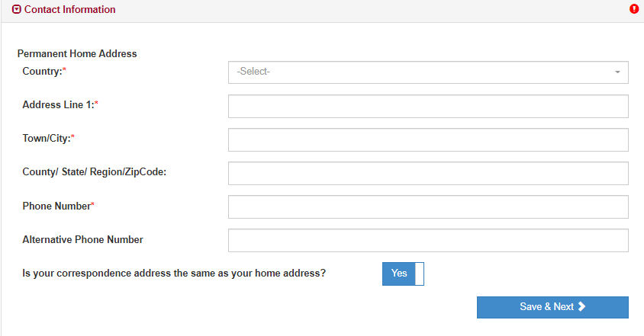Click the chevron arrow on Save & Next
This screenshot has width=644, height=336.
click(x=582, y=307)
